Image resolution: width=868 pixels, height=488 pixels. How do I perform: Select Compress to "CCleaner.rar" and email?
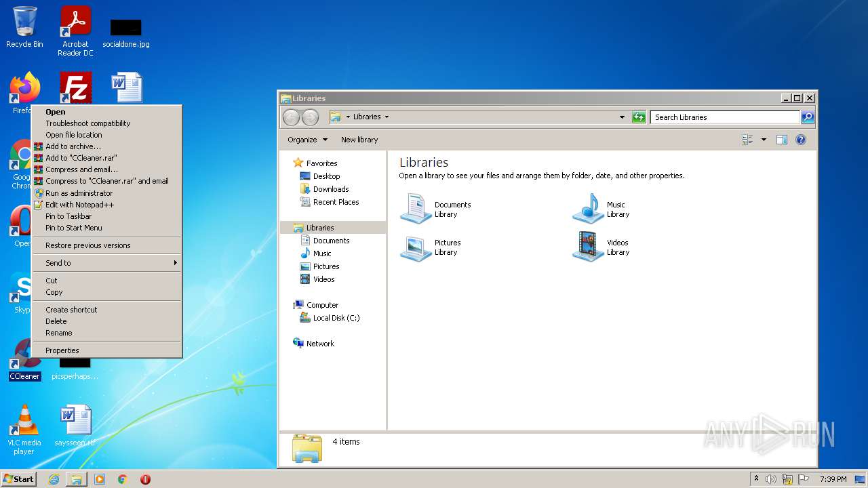[107, 181]
